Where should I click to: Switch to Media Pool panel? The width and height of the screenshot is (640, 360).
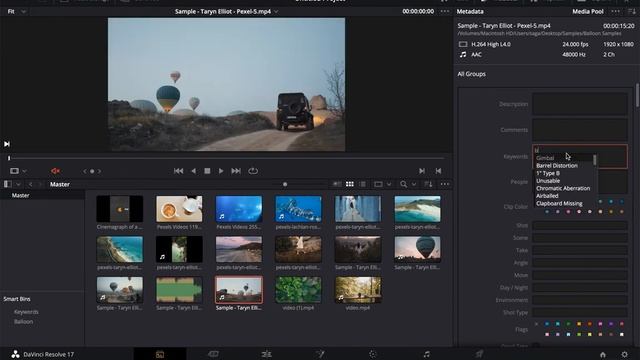(588, 11)
